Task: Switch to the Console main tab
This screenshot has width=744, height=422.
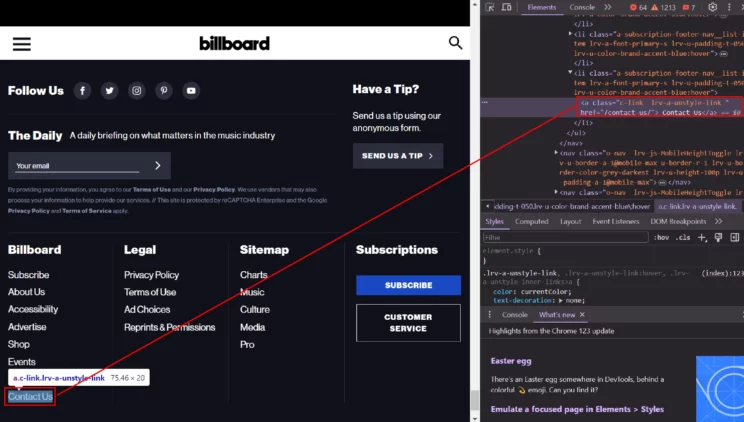Action: click(x=582, y=7)
